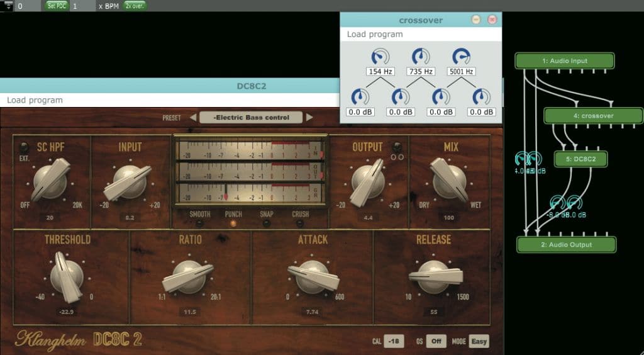Select the PUNCH compression mode
The image size is (644, 355).
pyautogui.click(x=233, y=223)
